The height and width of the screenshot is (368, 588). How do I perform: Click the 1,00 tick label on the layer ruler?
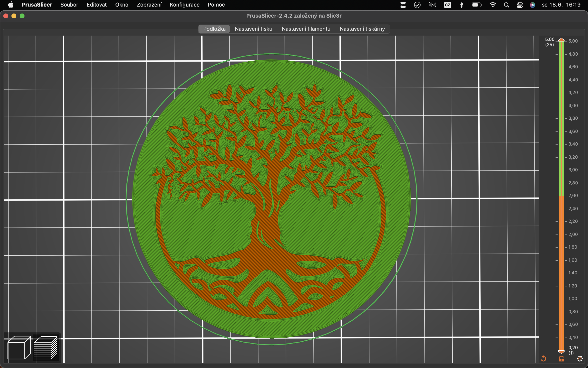[x=573, y=298]
